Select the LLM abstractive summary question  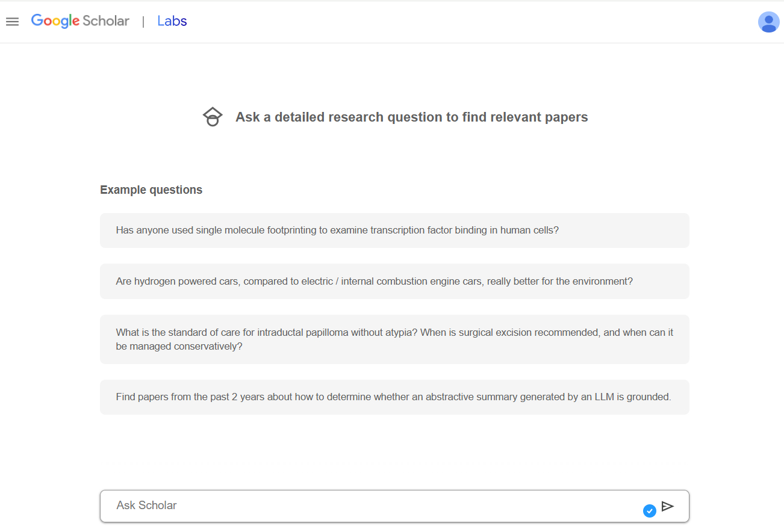(394, 397)
